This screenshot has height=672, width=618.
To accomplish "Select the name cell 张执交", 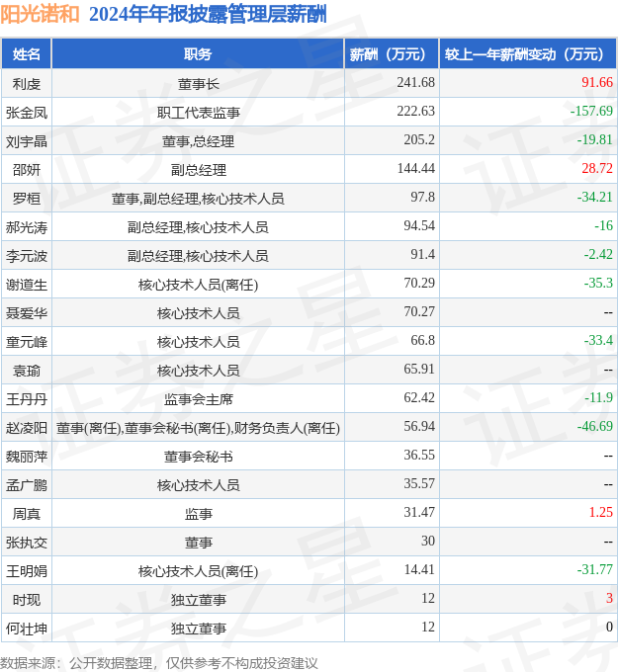I will pos(26,543).
